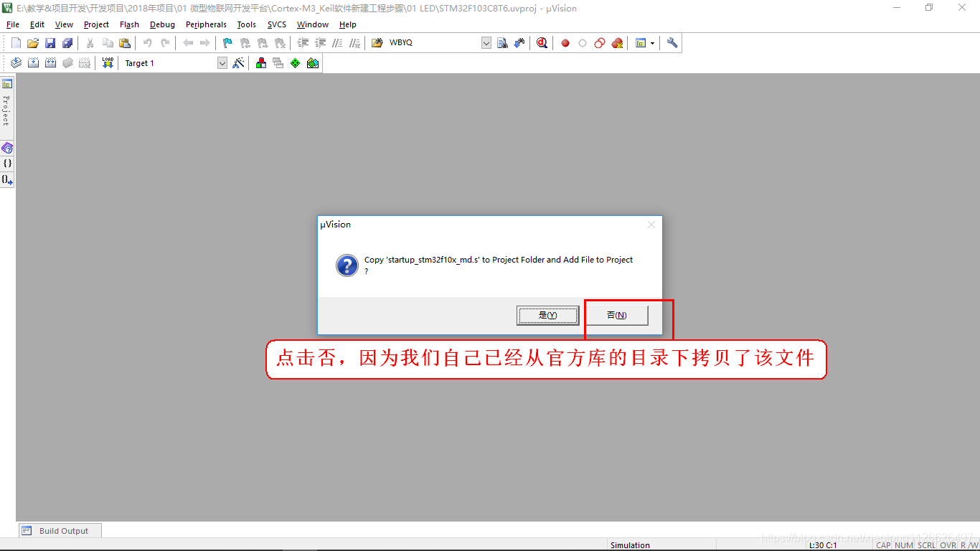
Task: Create a new file from toolbar
Action: [x=16, y=43]
